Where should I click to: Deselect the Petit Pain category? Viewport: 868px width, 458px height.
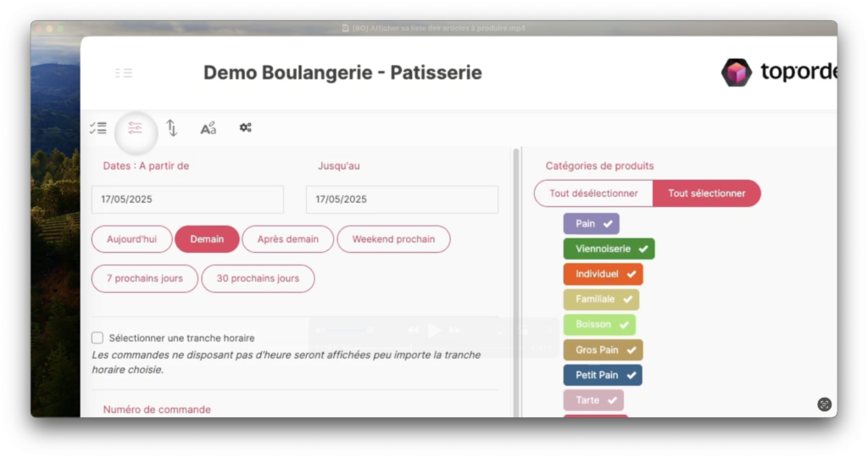[602, 375]
